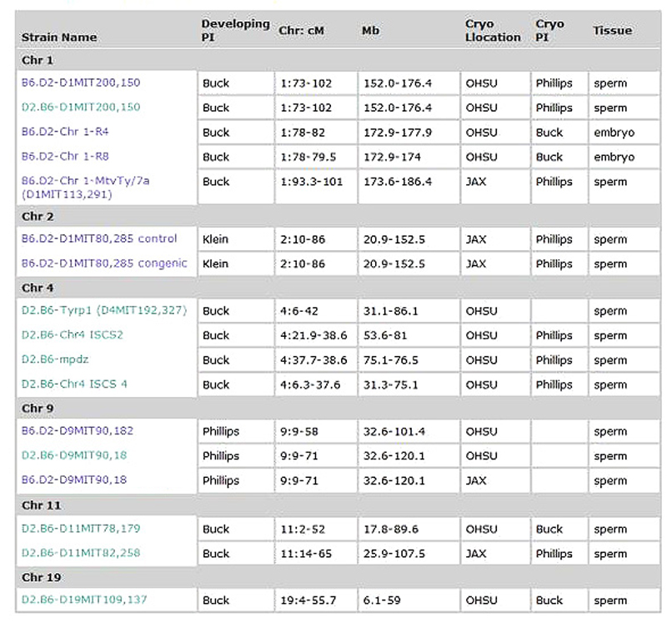Click the D2.B6-D11MIT82,258 strain link
The height and width of the screenshot is (628, 672).
click(x=81, y=553)
